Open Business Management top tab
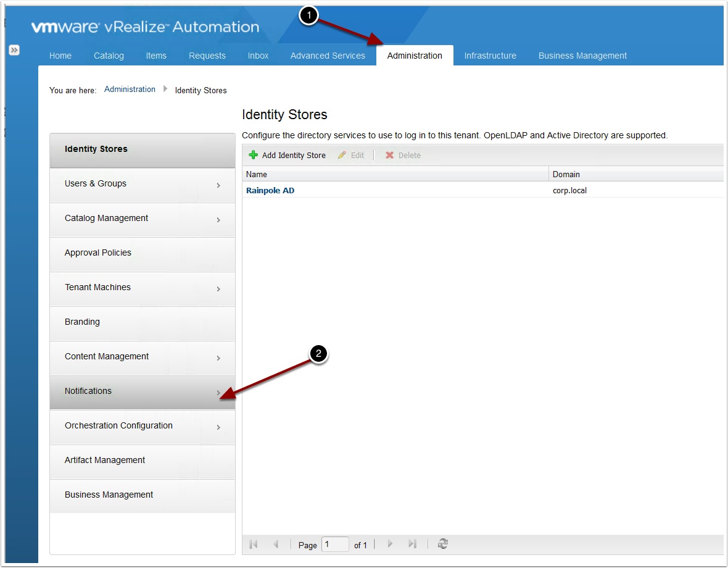 (x=582, y=56)
